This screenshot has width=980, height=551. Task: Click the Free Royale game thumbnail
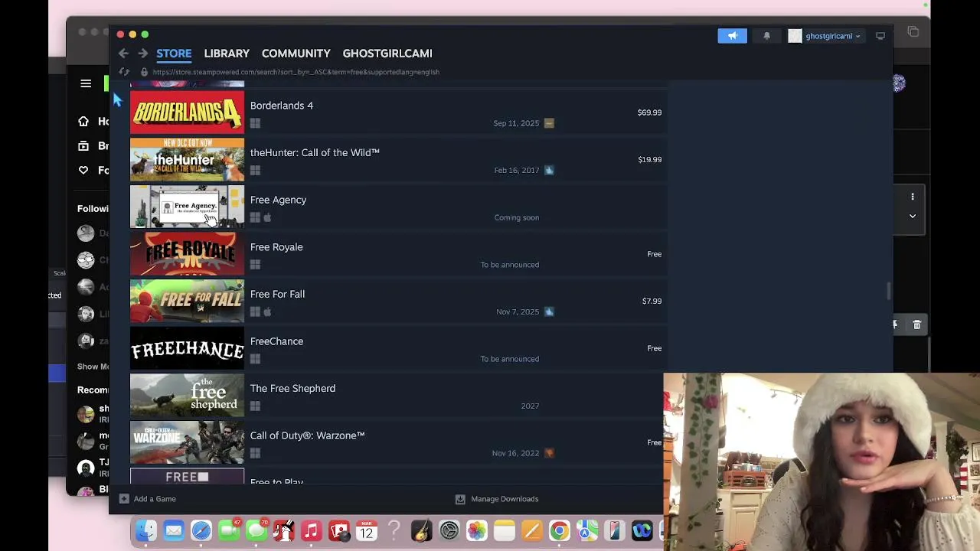click(x=187, y=254)
